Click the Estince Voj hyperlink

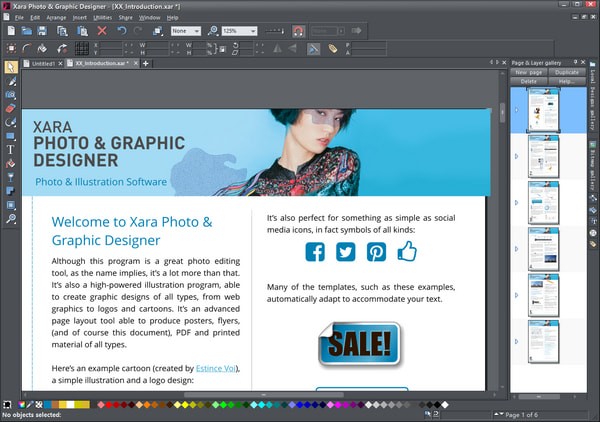(x=217, y=368)
